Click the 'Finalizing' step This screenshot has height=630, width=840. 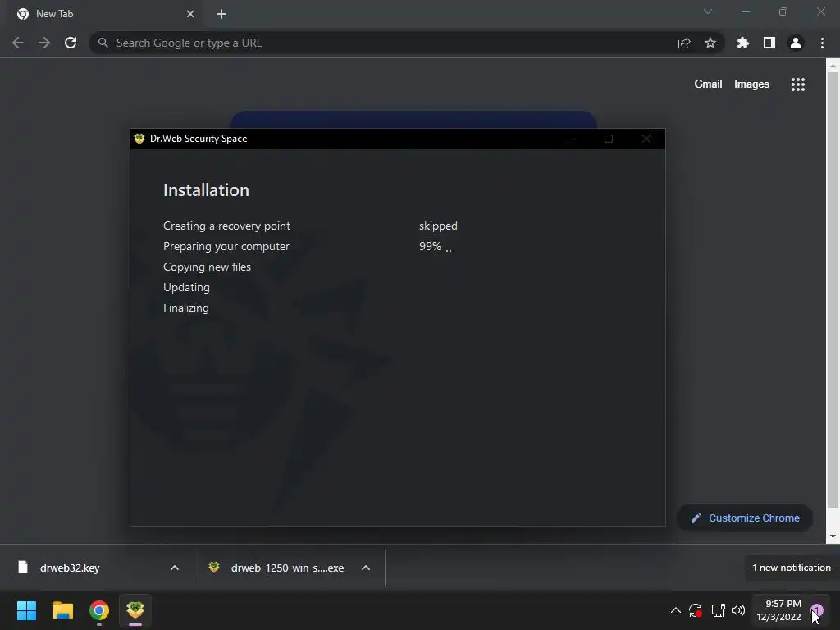coord(186,308)
